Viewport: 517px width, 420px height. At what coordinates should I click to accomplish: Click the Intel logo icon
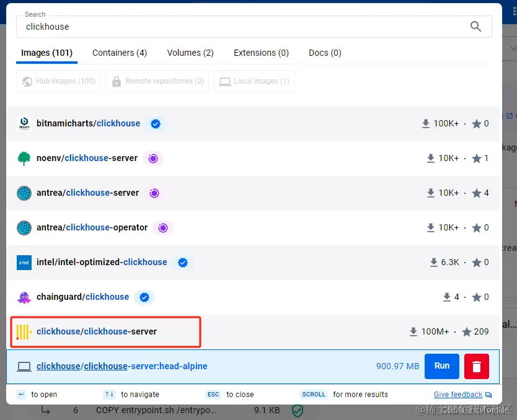pyautogui.click(x=24, y=263)
